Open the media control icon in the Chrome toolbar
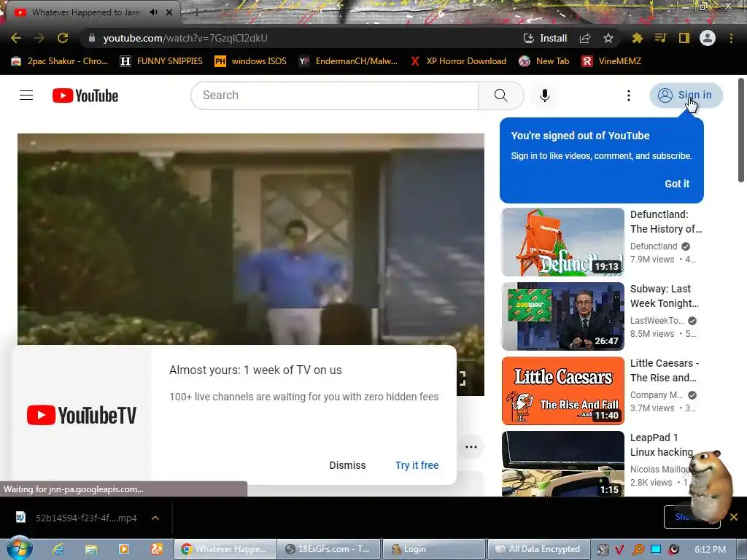 click(660, 38)
